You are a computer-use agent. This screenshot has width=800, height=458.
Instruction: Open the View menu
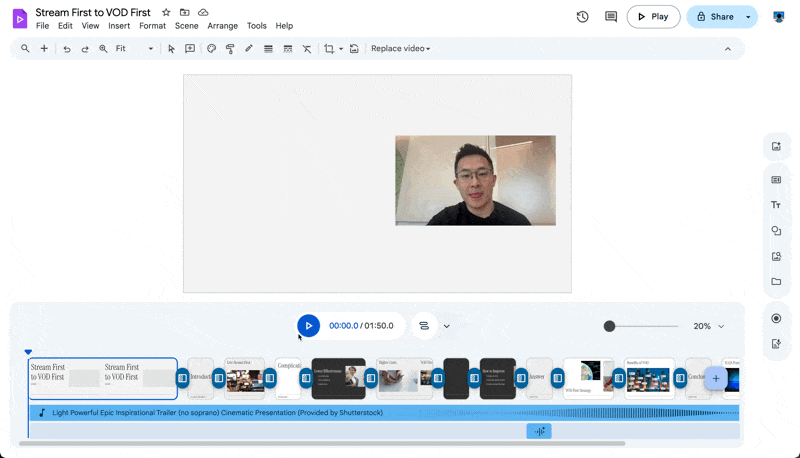(90, 26)
